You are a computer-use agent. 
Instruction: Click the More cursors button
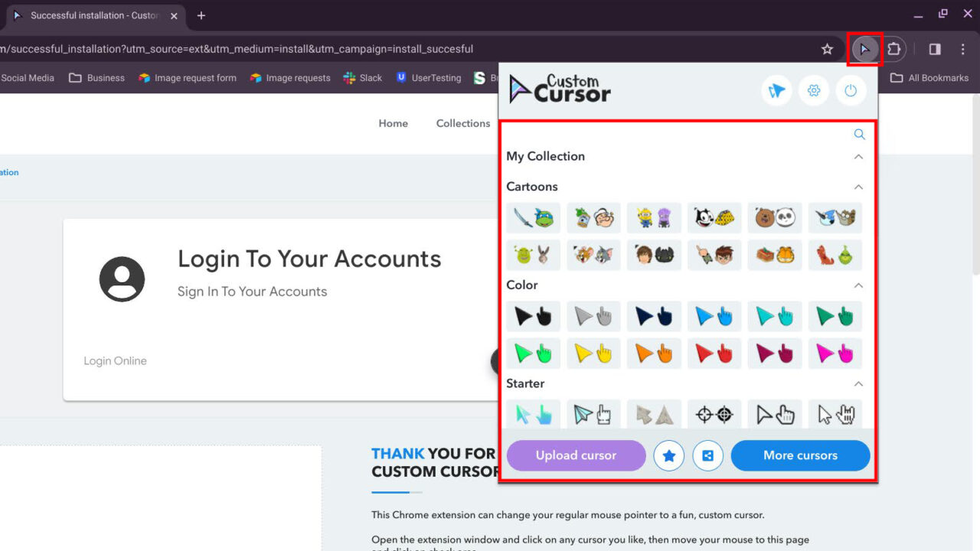click(800, 455)
